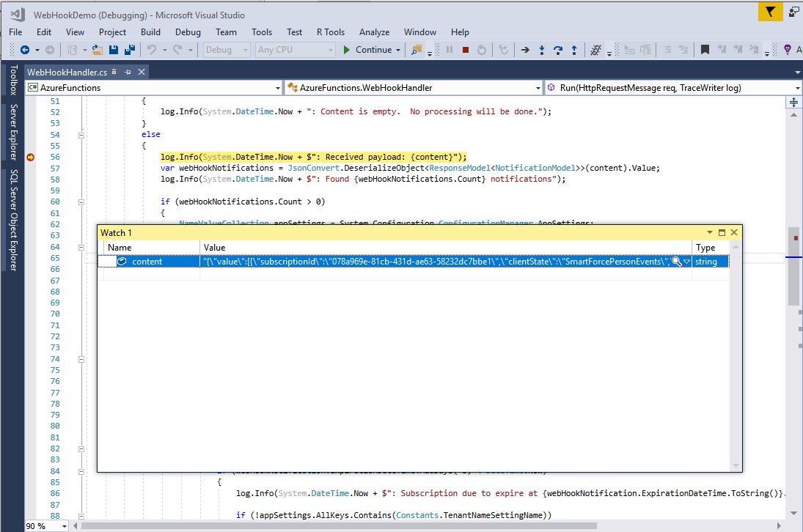Click the feedback notification flag icon
Viewport: 803px width, 532px height.
[770, 11]
